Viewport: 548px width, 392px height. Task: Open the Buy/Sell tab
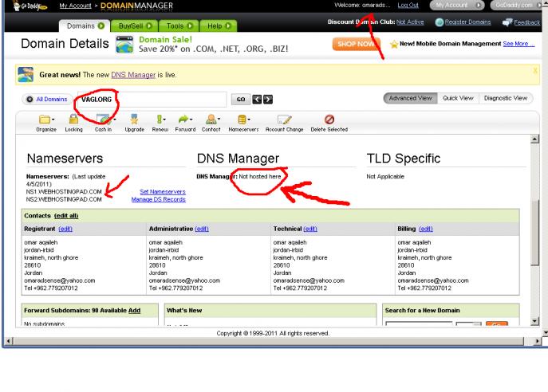[135, 26]
